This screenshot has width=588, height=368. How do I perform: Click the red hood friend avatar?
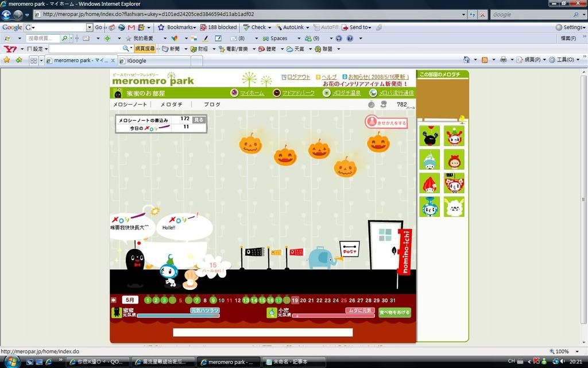454,160
